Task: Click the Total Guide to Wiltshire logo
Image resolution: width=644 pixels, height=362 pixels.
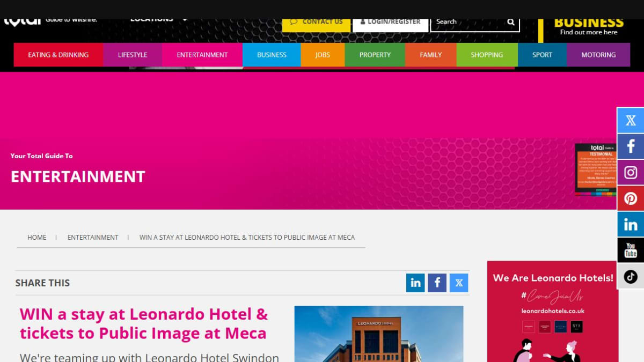Action: 50,21
